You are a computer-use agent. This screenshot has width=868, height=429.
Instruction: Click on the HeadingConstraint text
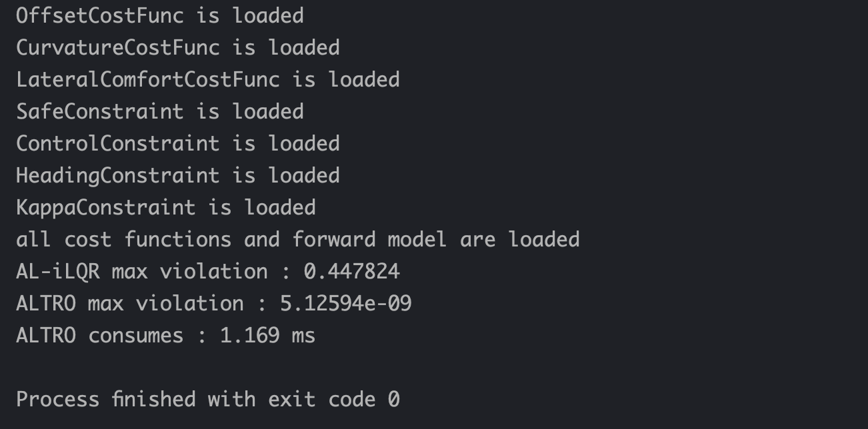pyautogui.click(x=118, y=175)
